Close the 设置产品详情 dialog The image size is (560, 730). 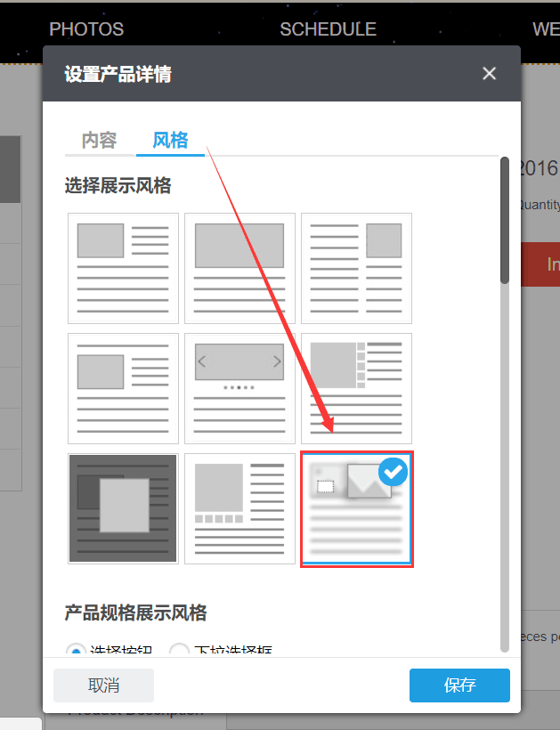[x=489, y=74]
